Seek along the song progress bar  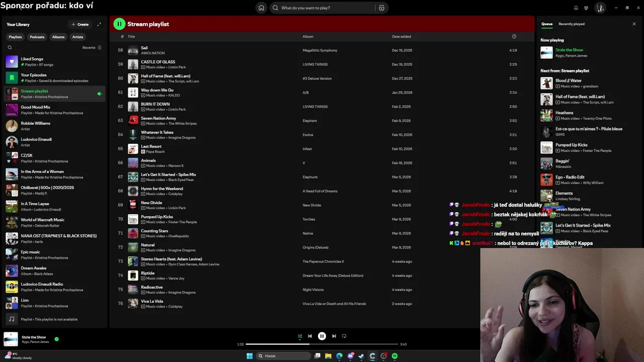(322, 344)
